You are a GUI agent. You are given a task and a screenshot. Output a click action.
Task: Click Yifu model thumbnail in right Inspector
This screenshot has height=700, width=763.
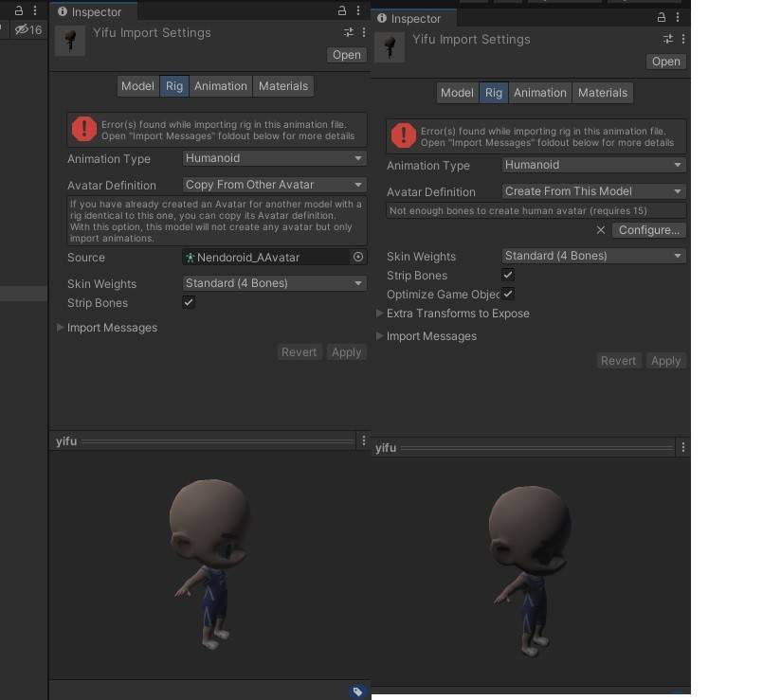[x=390, y=47]
